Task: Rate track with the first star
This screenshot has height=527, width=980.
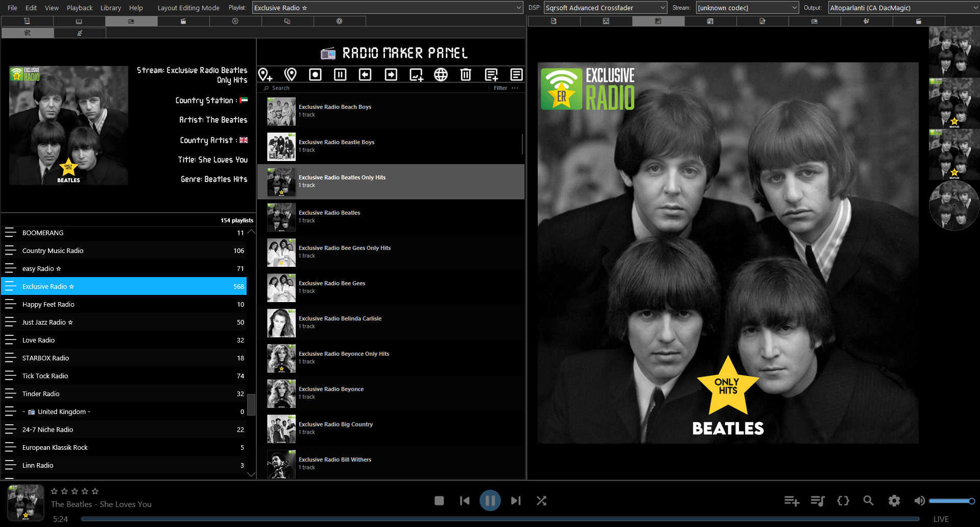Action: pyautogui.click(x=54, y=491)
